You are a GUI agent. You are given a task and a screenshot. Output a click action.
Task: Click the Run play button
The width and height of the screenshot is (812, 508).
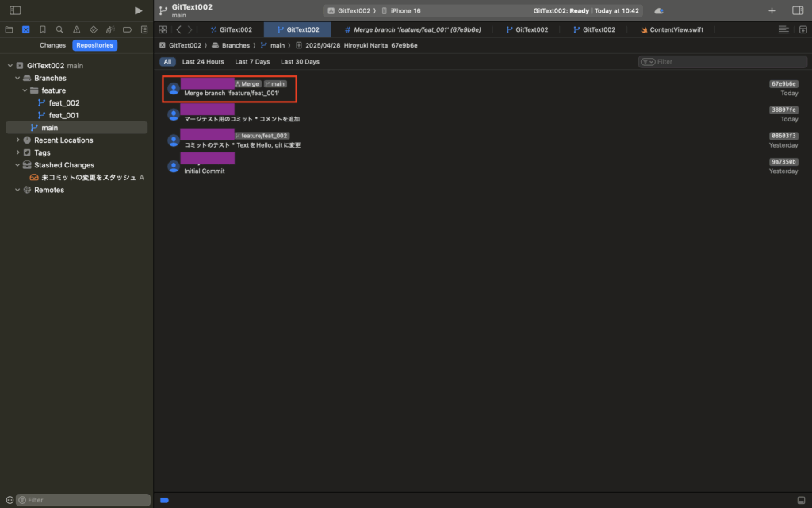138,10
